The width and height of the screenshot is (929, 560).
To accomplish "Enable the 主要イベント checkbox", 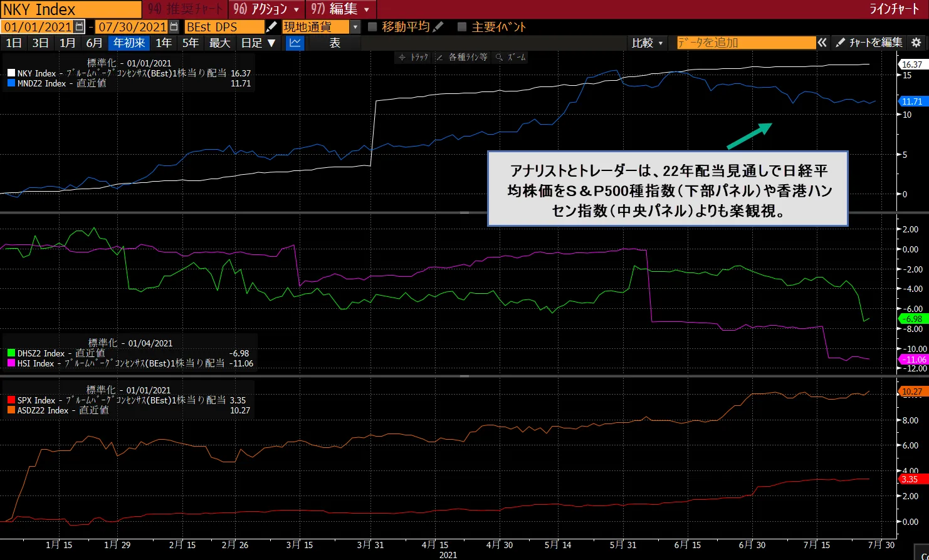I will [x=461, y=26].
